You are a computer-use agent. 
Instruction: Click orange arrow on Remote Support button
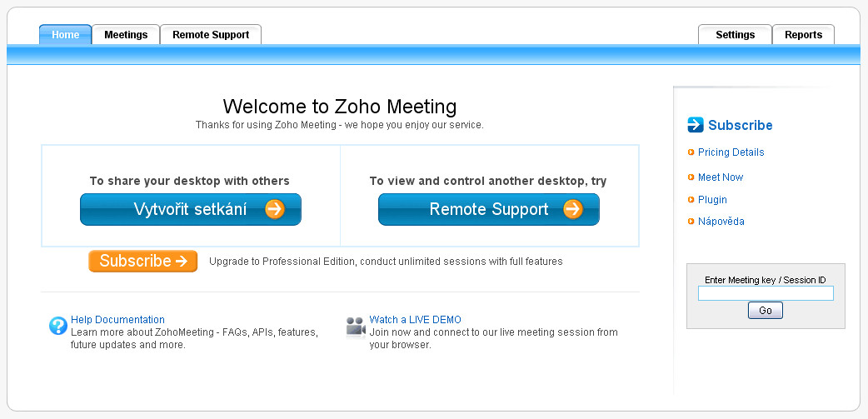(x=573, y=209)
